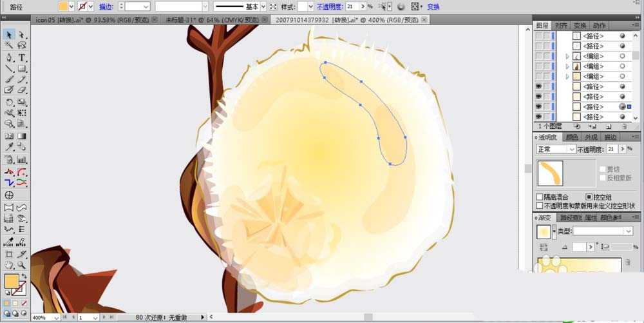644x323 pixels.
Task: Select the Selection arrow tool
Action: coord(10,35)
